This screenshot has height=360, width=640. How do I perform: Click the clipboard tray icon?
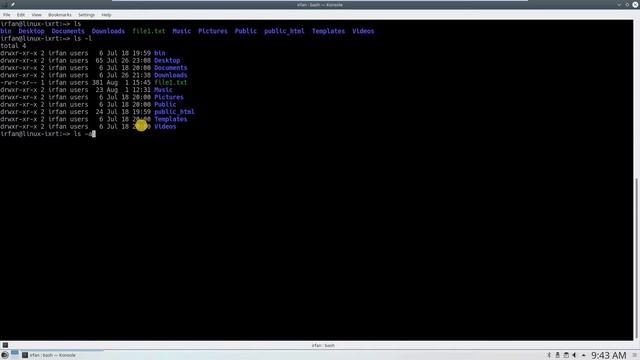coord(566,355)
